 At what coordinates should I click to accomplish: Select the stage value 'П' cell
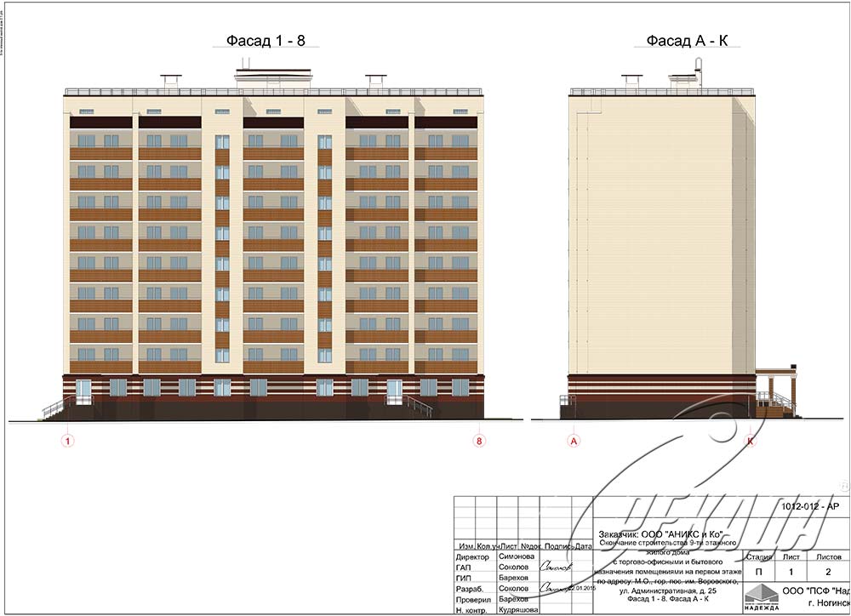click(758, 573)
